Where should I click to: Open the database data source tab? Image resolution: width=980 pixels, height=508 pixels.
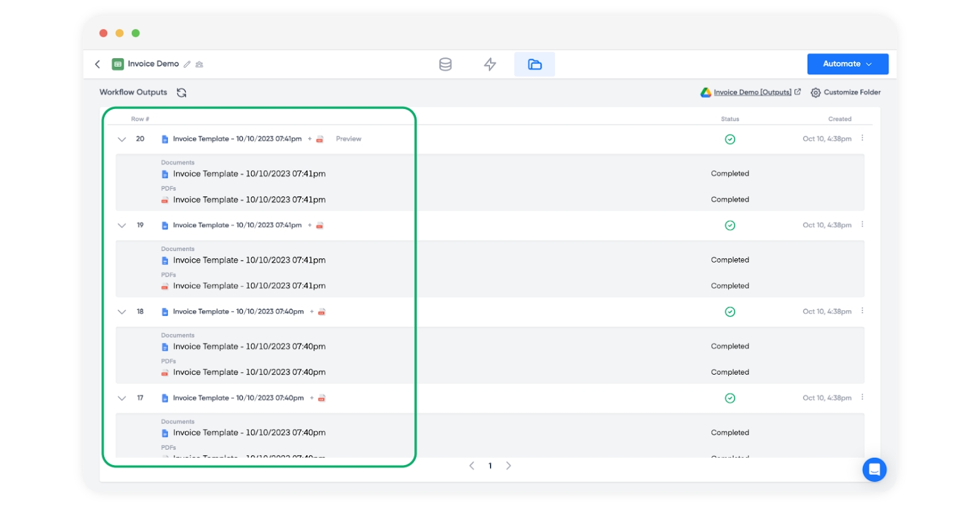tap(445, 64)
